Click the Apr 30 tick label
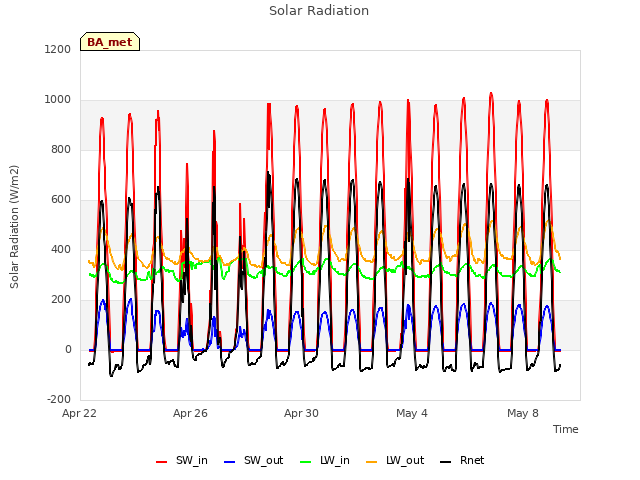This screenshot has height=480, width=640. [x=301, y=413]
